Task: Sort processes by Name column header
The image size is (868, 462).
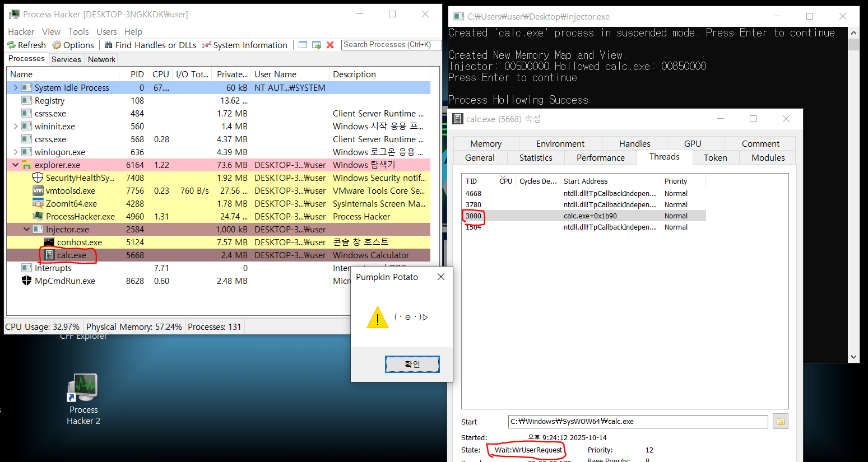Action: point(63,74)
